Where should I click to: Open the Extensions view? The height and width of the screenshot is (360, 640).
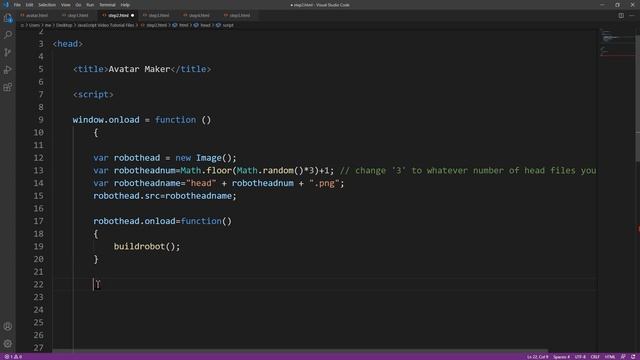(8, 87)
